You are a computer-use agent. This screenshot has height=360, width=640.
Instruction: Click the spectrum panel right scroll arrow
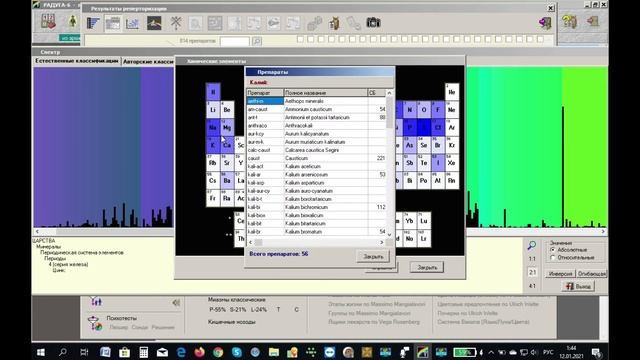(x=603, y=231)
